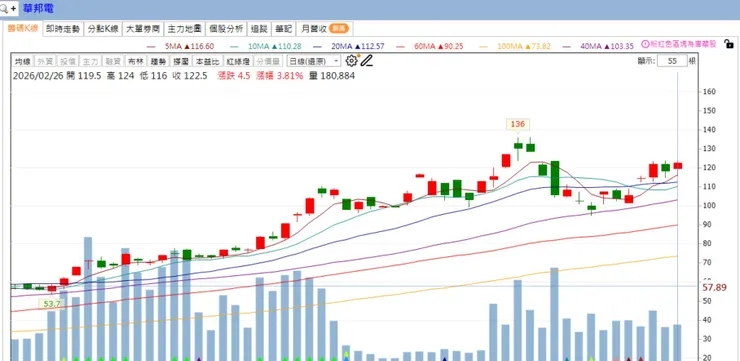Switch to 籌碼K線 tab

point(22,29)
